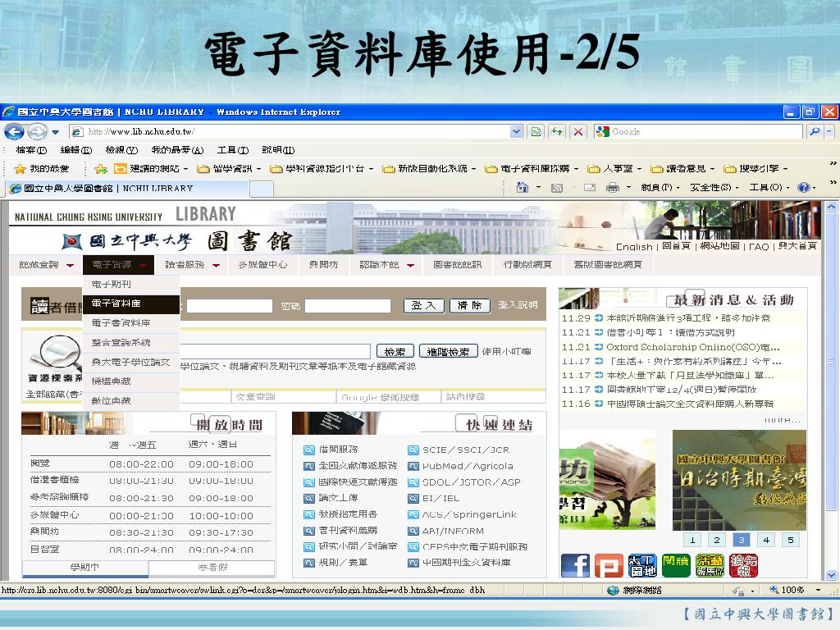This screenshot has width=840, height=630.
Task: Open the 說明(H) menu
Action: (x=278, y=150)
